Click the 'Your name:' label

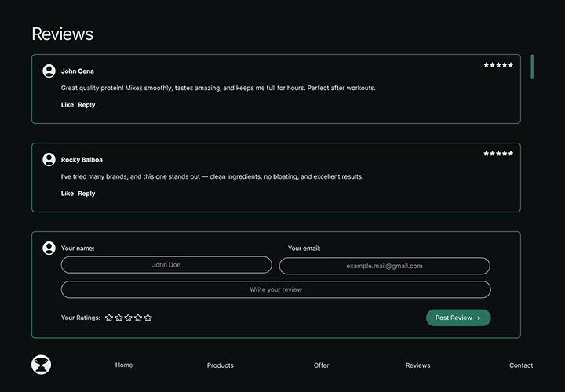pyautogui.click(x=78, y=248)
